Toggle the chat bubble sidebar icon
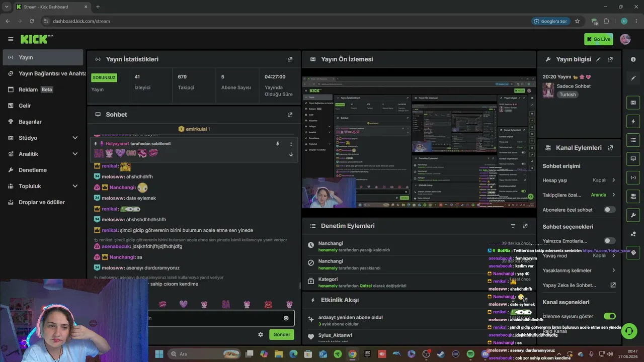 (x=633, y=158)
